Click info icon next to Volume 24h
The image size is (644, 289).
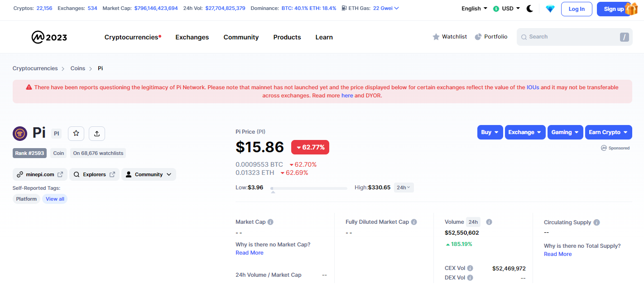click(489, 222)
